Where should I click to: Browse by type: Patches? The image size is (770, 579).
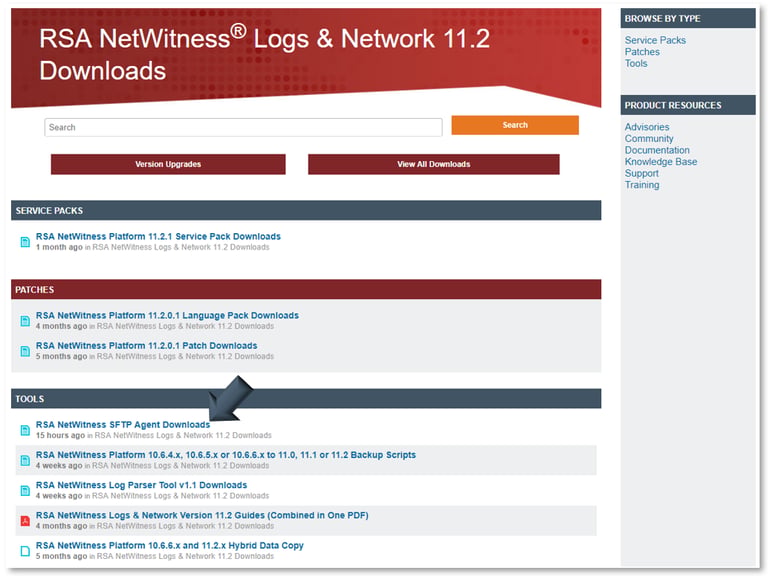(642, 52)
